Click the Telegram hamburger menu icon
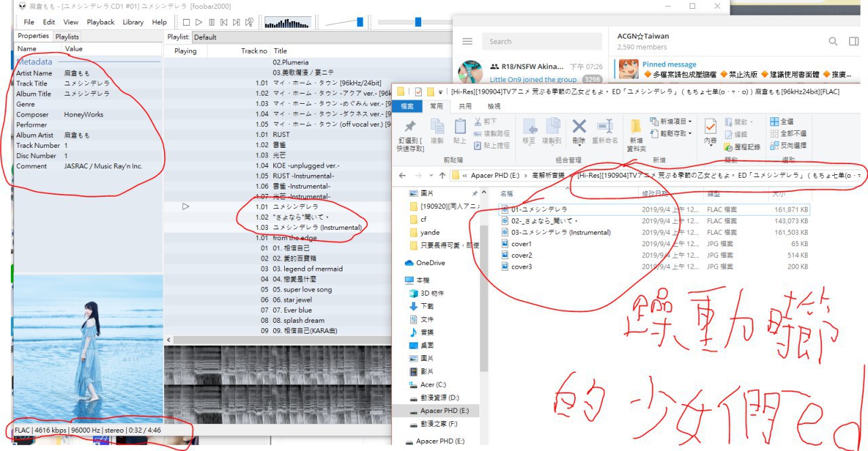Screen dimensions: 868x451 (467, 41)
